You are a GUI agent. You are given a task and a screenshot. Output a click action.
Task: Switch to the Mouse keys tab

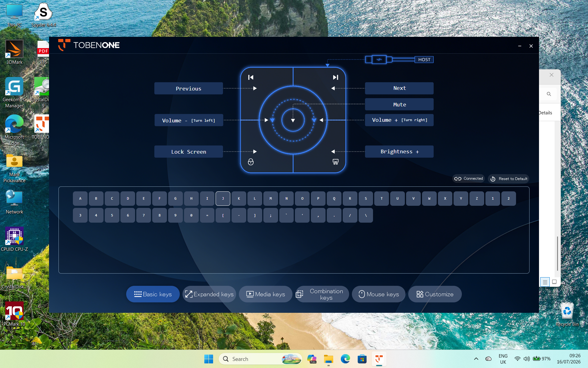[x=379, y=294]
